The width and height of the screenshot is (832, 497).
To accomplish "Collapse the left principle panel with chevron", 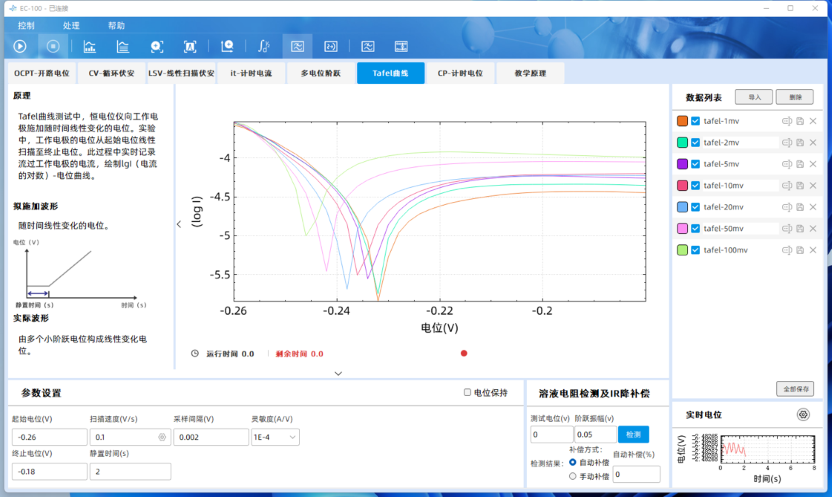I will (179, 224).
